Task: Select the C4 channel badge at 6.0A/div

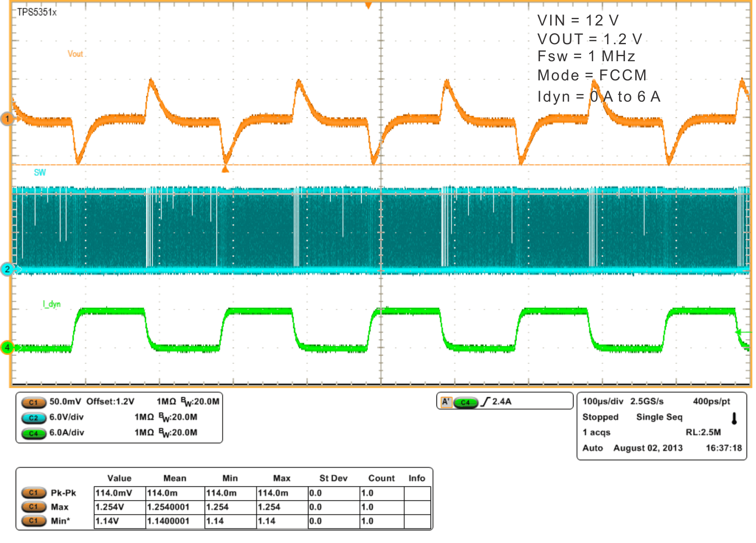Action: (x=33, y=433)
